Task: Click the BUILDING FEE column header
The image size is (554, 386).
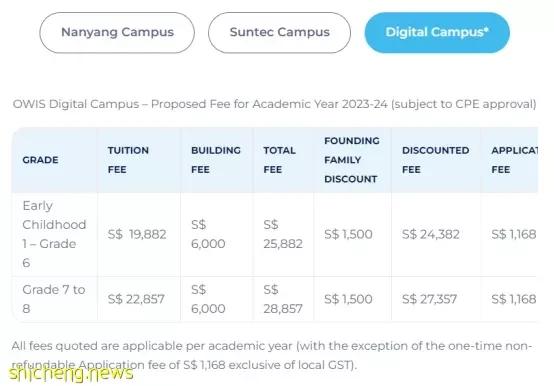Action: coord(216,160)
